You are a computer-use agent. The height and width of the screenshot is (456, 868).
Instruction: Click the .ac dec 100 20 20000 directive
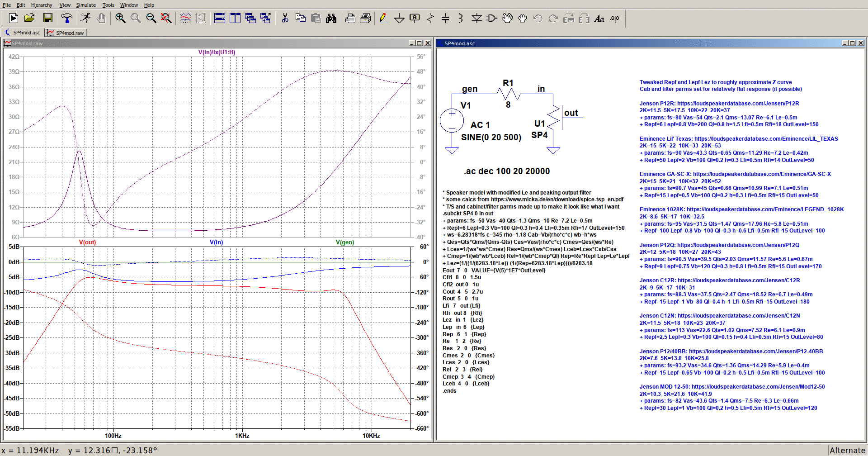click(x=506, y=171)
